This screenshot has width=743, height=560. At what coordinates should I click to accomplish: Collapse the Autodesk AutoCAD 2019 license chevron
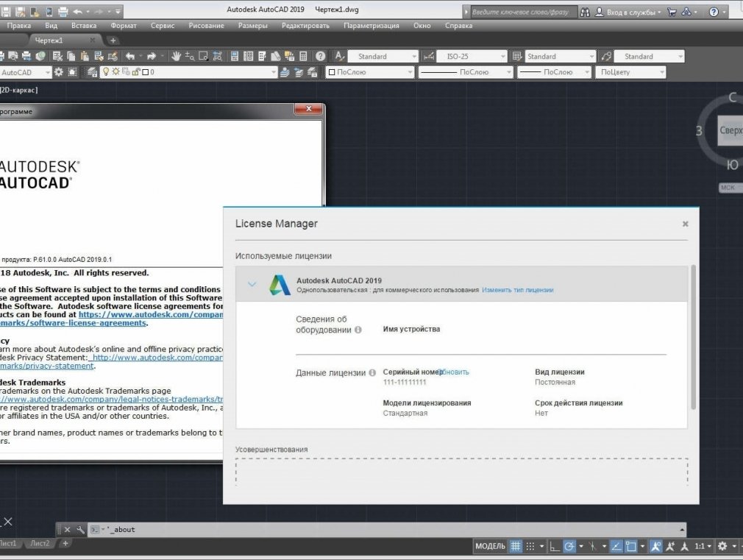[252, 284]
